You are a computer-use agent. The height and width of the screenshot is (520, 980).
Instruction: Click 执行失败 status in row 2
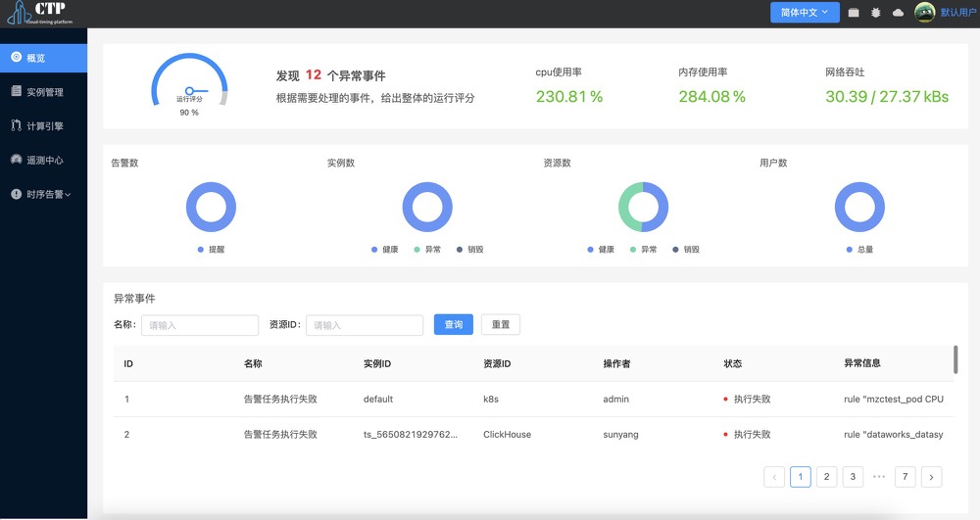coord(747,435)
